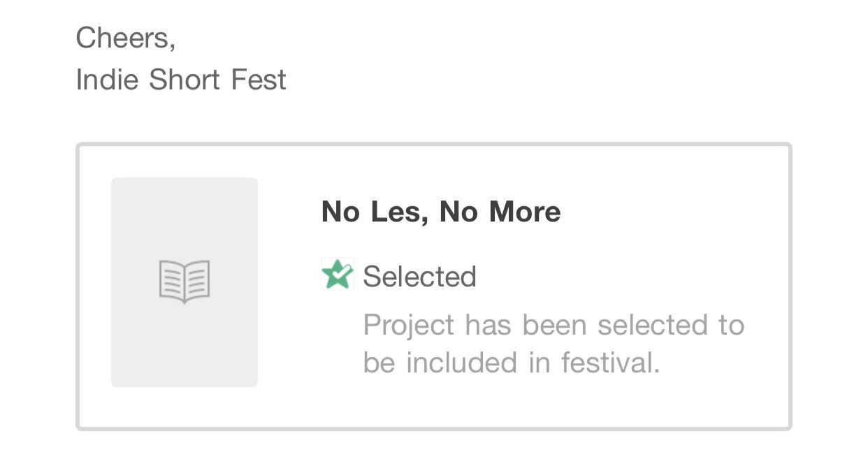Click the word "Indie" in the signature
The image size is (868, 466).
108,80
